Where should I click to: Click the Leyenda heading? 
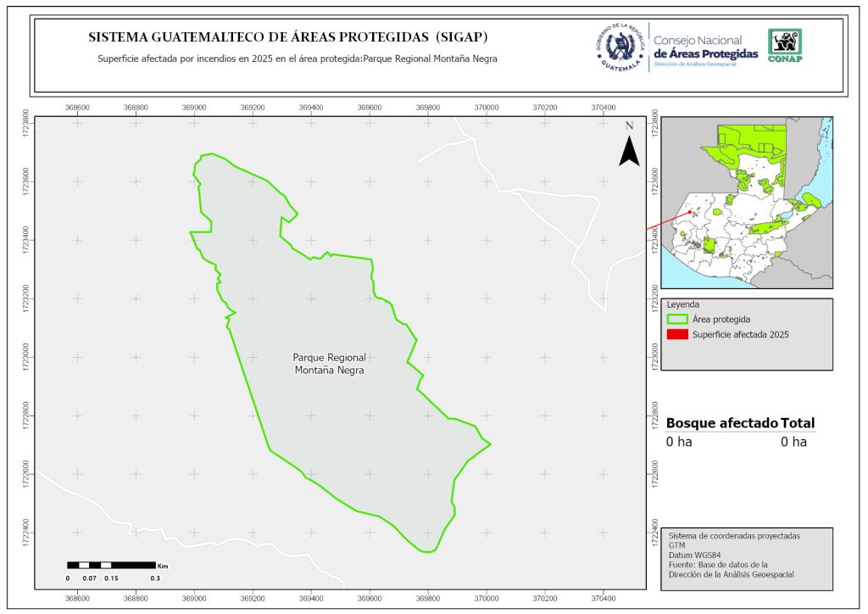(683, 304)
